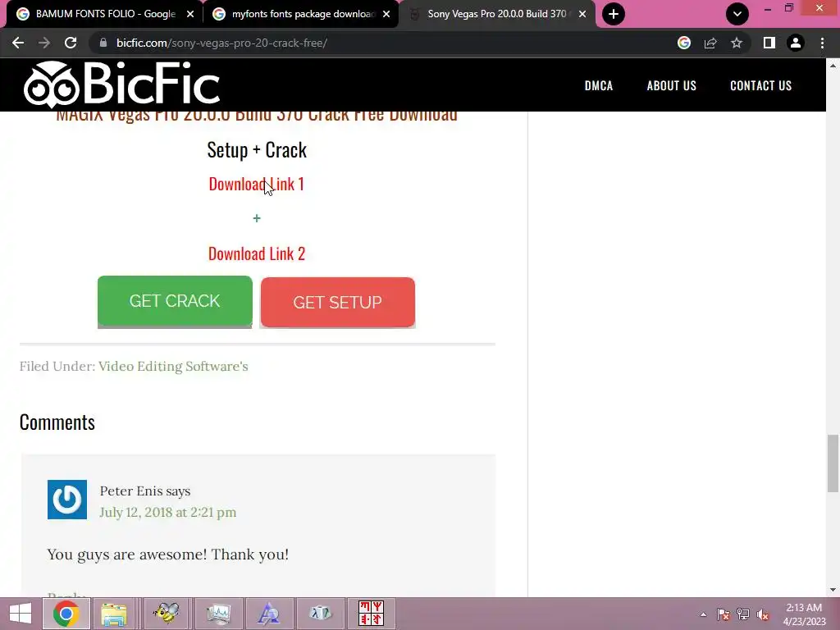Screen dimensions: 840x630
Task: Click the network tray icon
Action: pos(743,614)
